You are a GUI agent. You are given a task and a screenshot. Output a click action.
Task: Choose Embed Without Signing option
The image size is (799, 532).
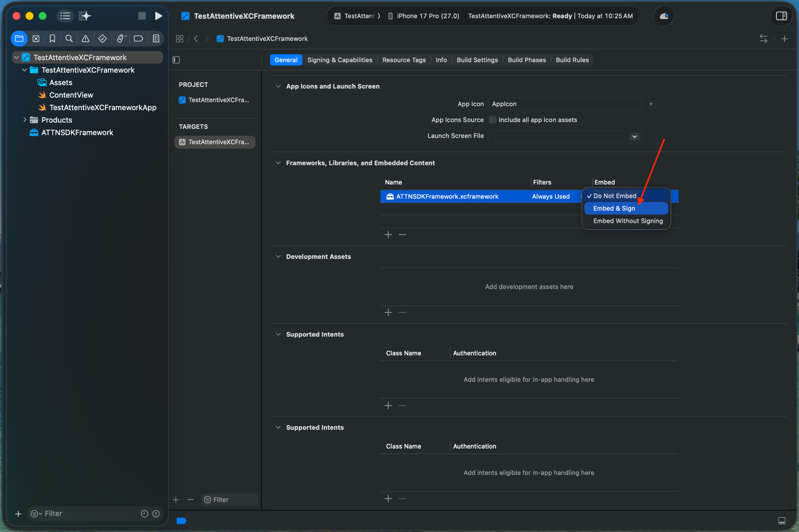[x=626, y=221]
